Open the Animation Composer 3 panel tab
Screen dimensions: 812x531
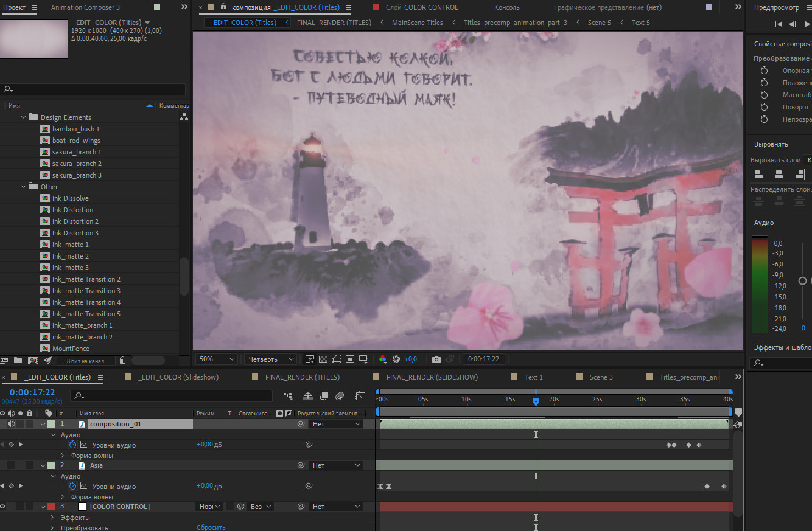point(85,7)
